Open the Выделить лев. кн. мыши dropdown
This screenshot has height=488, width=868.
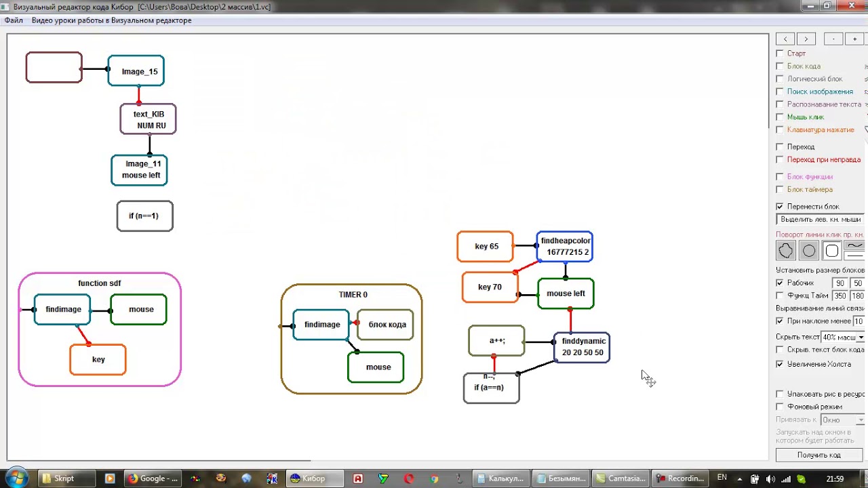point(821,219)
